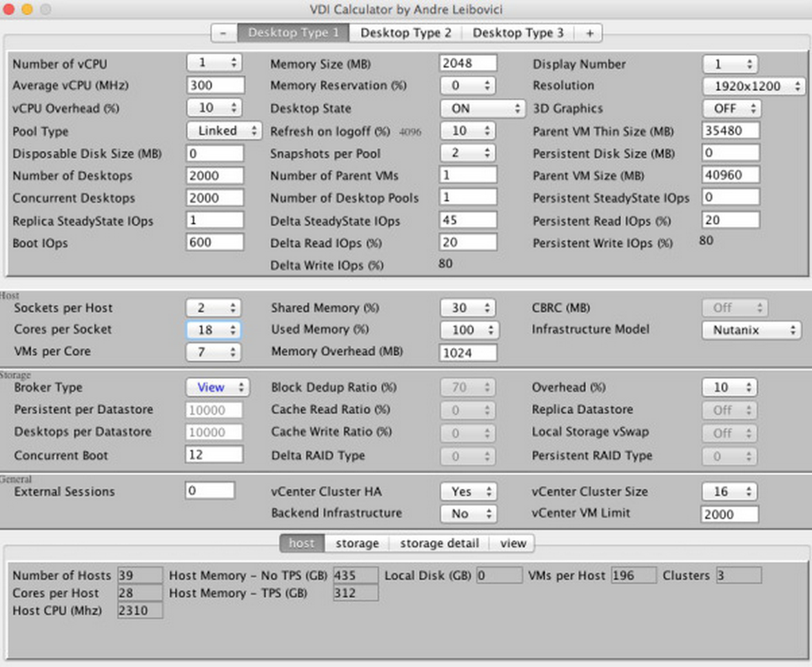Viewport: 812px width, 667px height.
Task: Edit the Concurrent Boot field
Action: (x=214, y=455)
